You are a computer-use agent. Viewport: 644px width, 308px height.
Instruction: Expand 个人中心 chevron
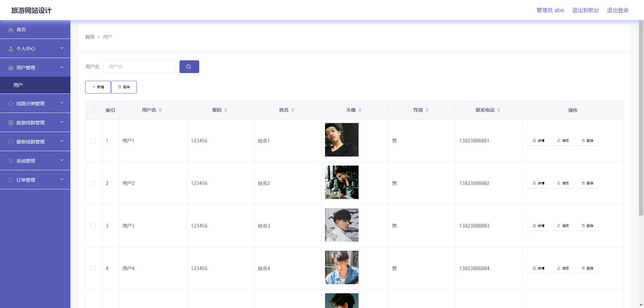tap(62, 48)
